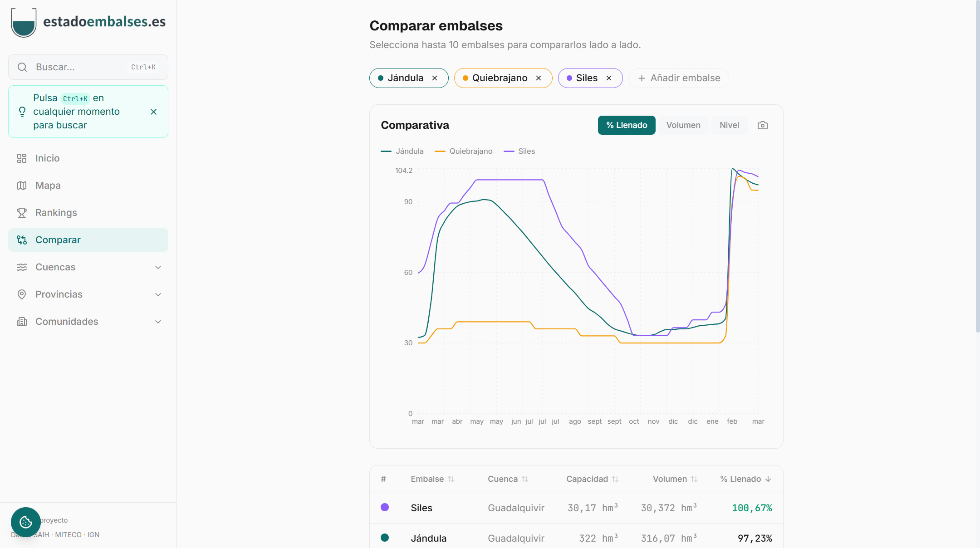Screen dimensions: 980x548
Task: Click the chart screenshot camera icon
Action: tap(762, 125)
